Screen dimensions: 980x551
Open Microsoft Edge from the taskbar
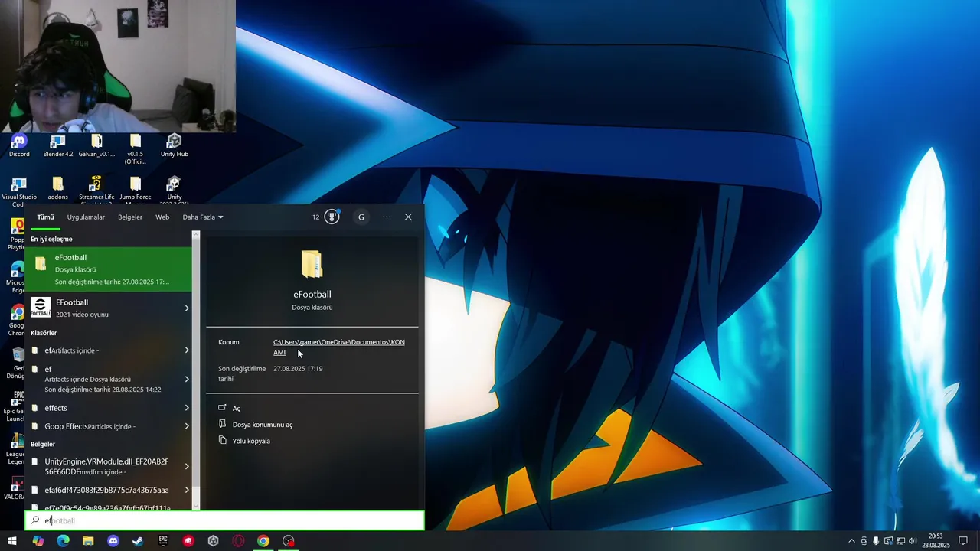point(63,541)
